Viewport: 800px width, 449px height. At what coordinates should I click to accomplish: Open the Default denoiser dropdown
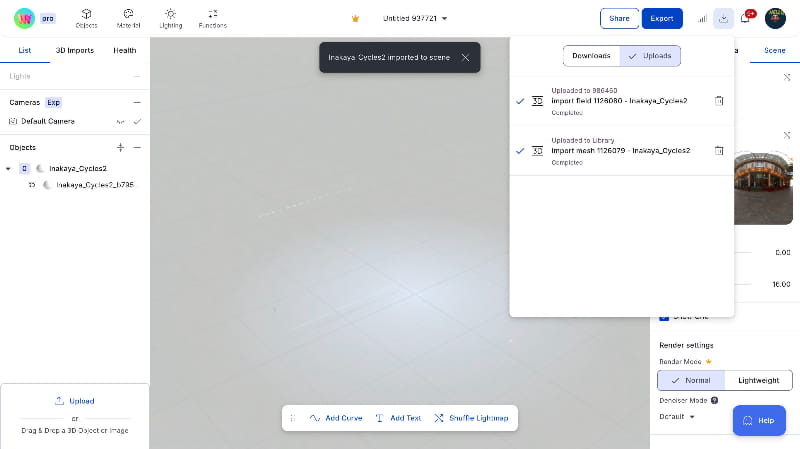(677, 417)
